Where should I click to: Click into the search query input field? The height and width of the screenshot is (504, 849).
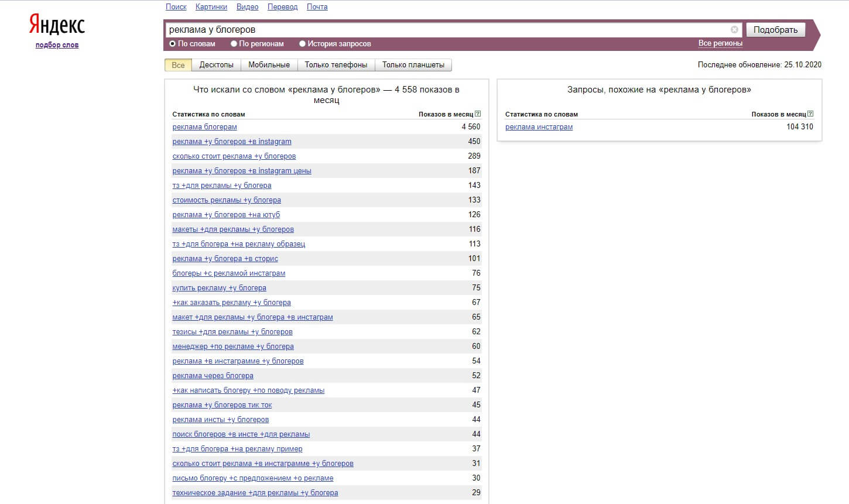tap(445, 30)
